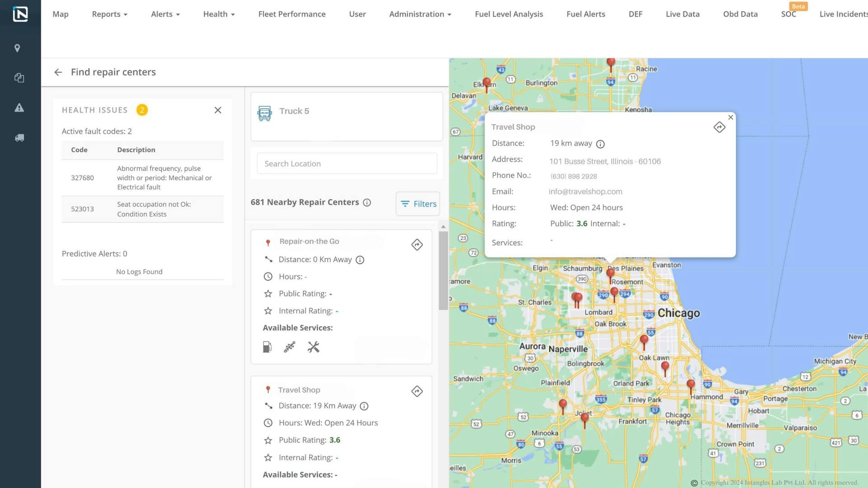868x488 pixels.
Task: Email info@travelshop.com from the popup
Action: 585,191
